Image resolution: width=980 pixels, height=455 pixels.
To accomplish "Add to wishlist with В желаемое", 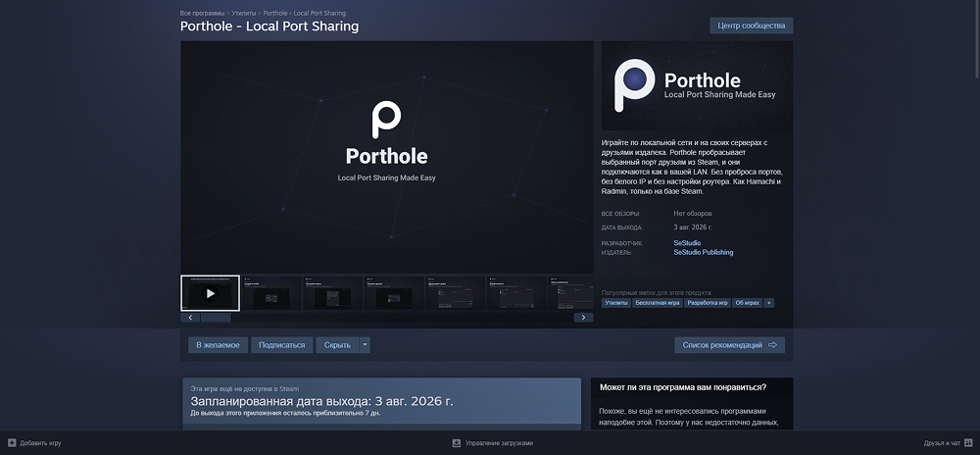I will tap(218, 345).
